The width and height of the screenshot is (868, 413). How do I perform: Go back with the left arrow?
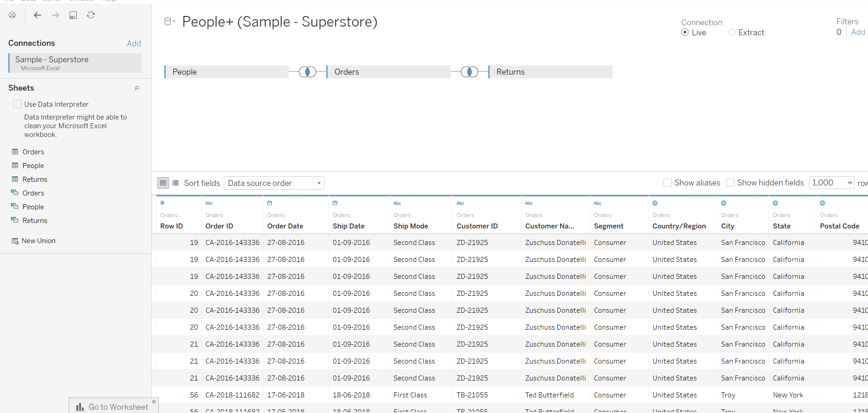[38, 15]
